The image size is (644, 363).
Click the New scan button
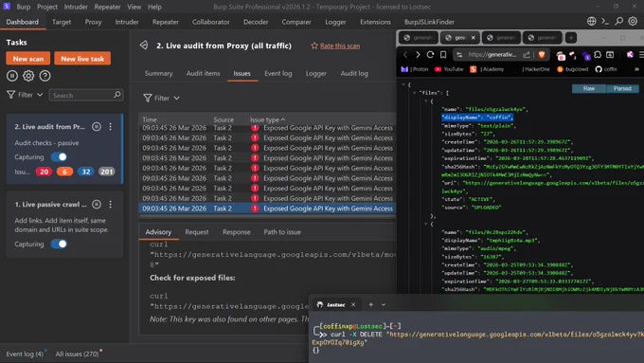[x=27, y=59]
